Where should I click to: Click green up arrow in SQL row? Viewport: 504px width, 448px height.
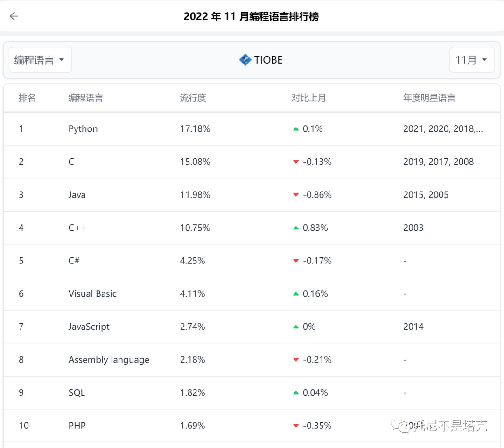pyautogui.click(x=296, y=393)
